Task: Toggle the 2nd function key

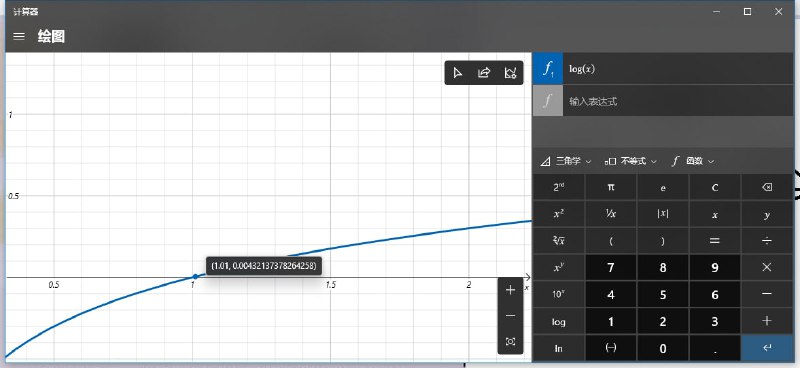Action: pyautogui.click(x=559, y=187)
